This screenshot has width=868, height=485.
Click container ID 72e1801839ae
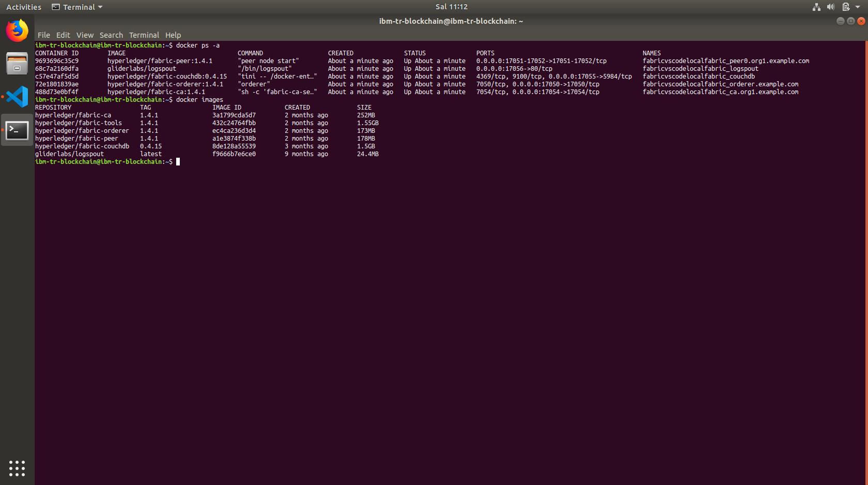pos(57,84)
